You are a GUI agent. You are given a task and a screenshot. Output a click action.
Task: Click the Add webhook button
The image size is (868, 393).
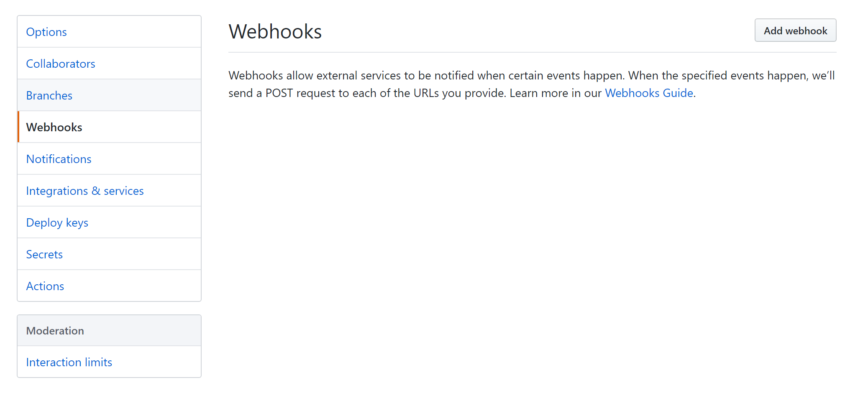pyautogui.click(x=795, y=30)
